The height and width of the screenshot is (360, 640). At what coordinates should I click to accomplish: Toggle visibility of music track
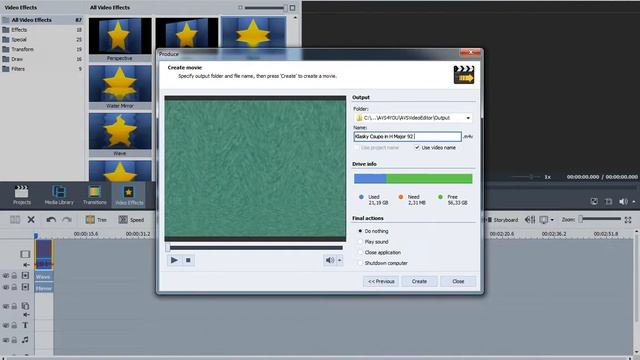(6, 340)
